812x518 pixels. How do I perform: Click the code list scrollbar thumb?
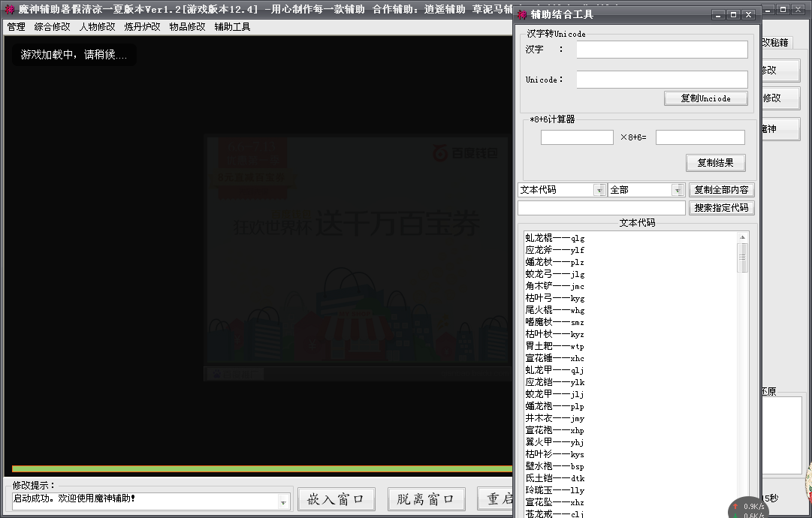click(743, 257)
